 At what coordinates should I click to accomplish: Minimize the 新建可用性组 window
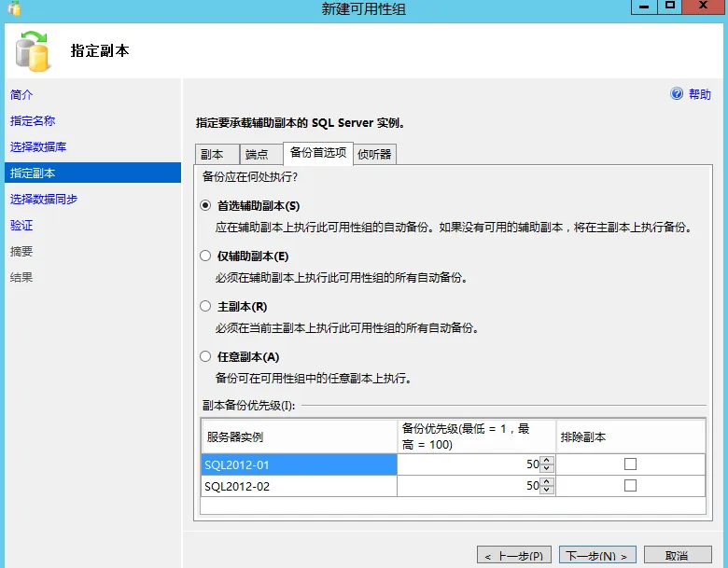coord(644,7)
